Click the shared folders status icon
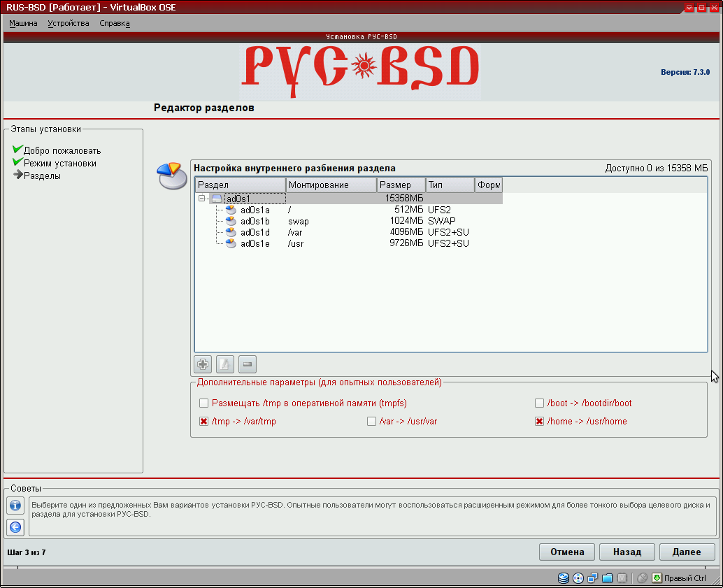The height and width of the screenshot is (588, 723). click(608, 578)
